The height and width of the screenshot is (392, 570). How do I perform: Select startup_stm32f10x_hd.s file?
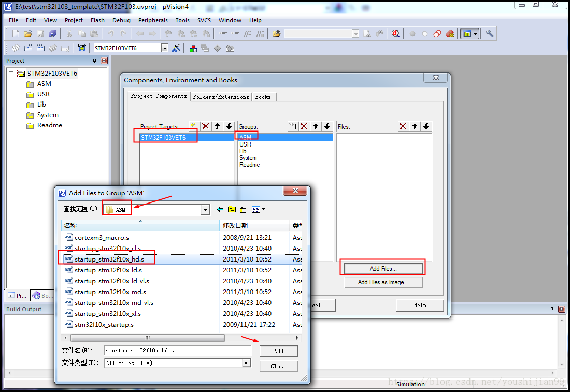109,259
